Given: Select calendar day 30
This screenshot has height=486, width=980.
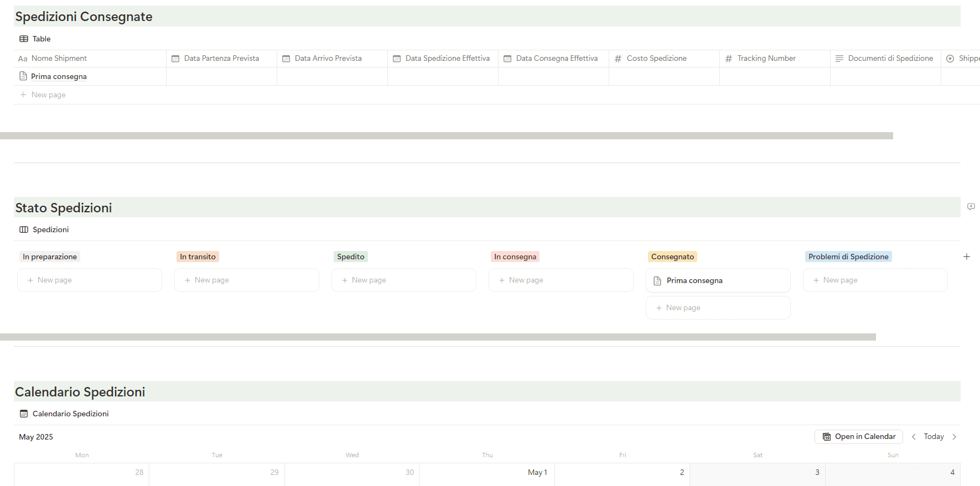Looking at the screenshot, I should pos(352,474).
